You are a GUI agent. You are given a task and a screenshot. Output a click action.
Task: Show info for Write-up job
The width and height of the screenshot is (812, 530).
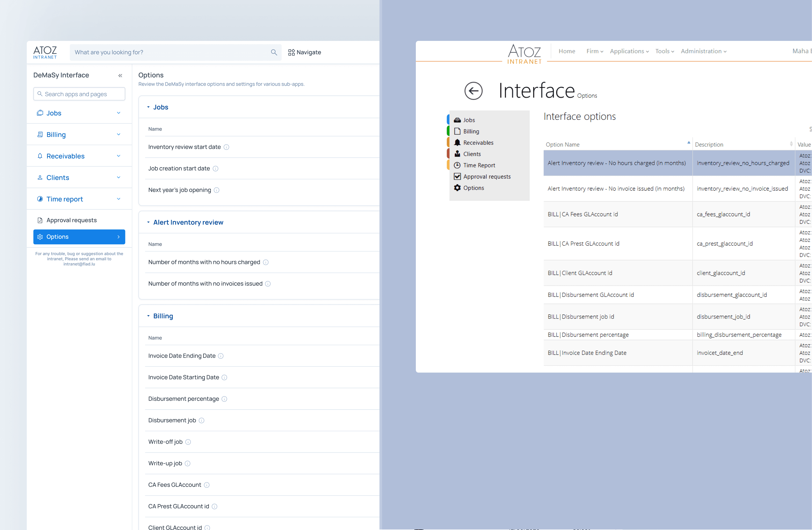(187, 463)
